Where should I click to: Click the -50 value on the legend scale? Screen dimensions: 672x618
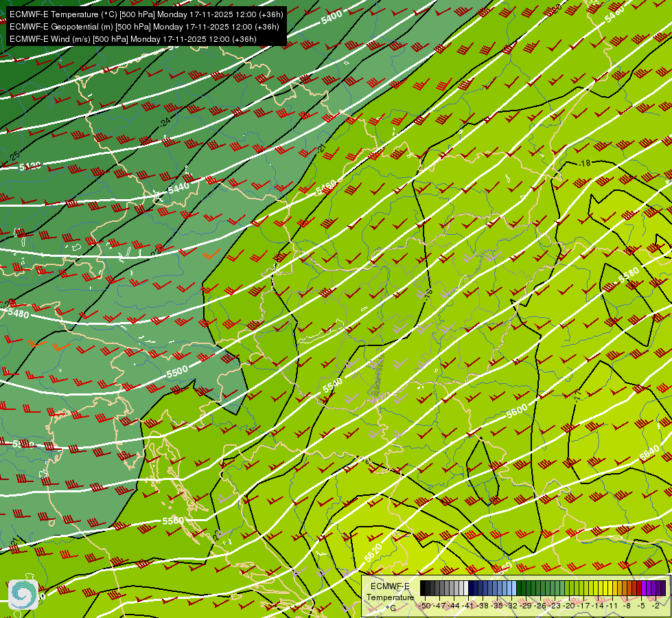click(x=424, y=606)
